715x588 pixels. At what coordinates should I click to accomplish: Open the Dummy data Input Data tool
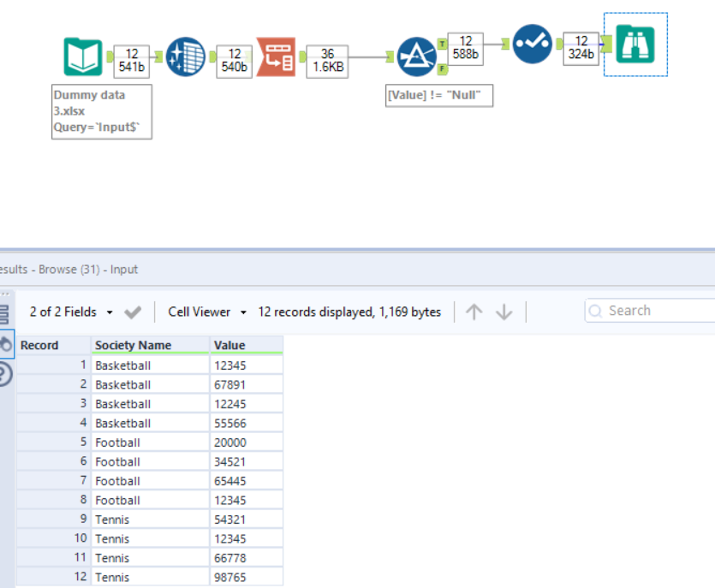click(82, 55)
